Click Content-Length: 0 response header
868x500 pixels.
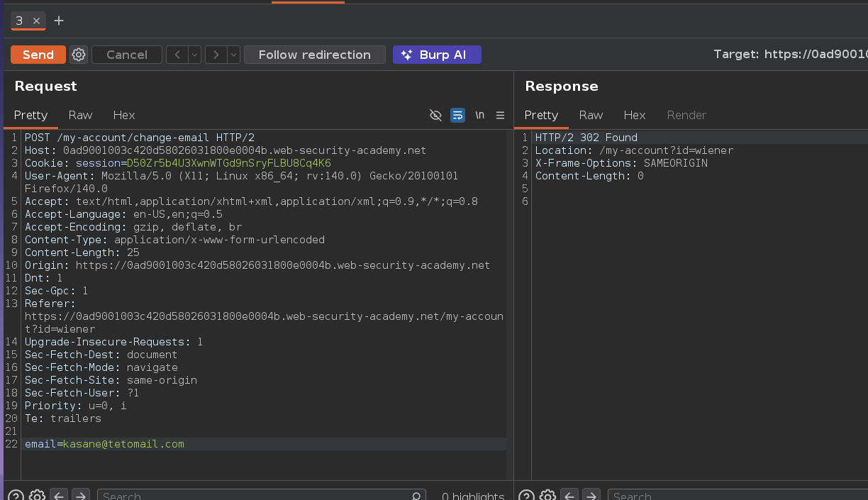click(589, 176)
